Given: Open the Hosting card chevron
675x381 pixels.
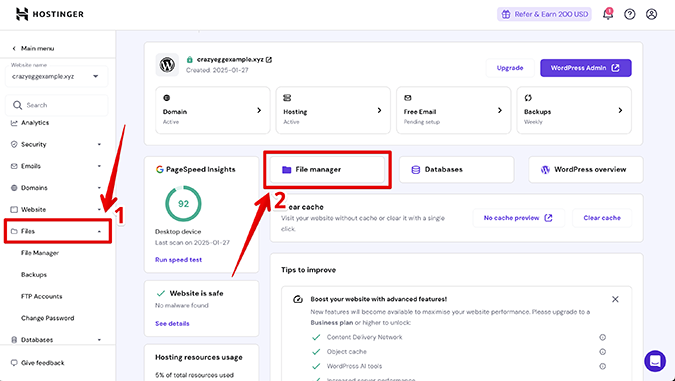Looking at the screenshot, I should tap(379, 111).
